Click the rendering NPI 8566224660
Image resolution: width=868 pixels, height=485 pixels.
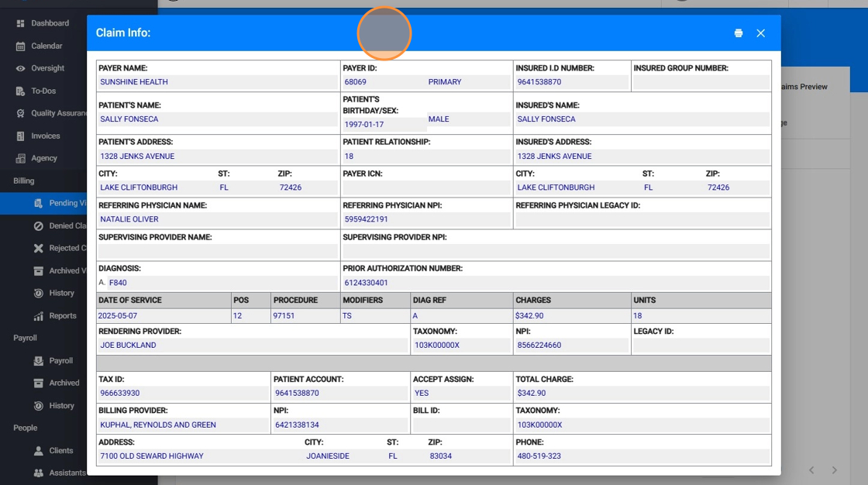point(539,345)
